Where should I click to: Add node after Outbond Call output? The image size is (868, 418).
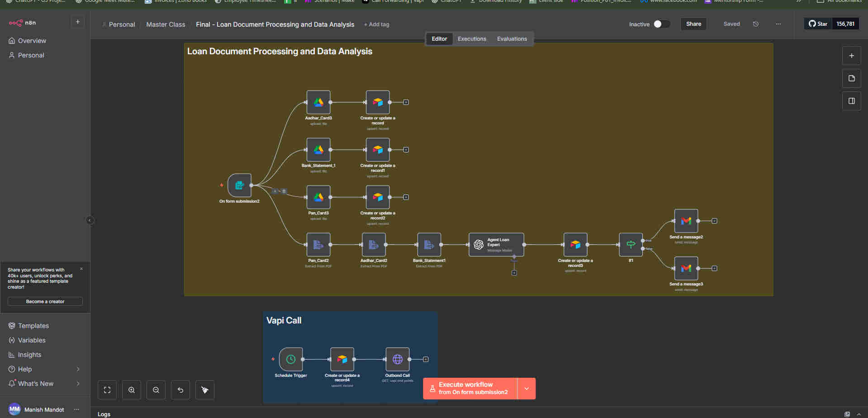click(x=426, y=359)
